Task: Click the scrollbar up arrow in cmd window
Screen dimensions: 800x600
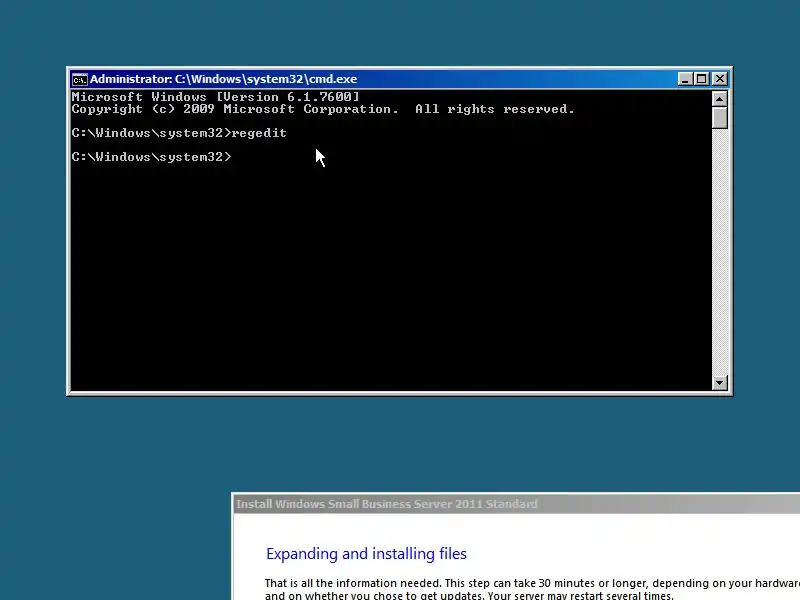Action: (x=719, y=98)
